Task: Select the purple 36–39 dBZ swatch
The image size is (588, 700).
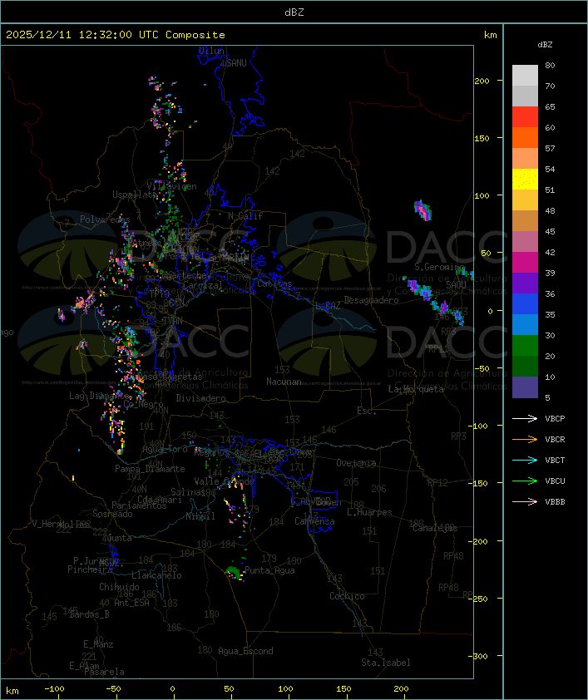Action: pos(525,283)
